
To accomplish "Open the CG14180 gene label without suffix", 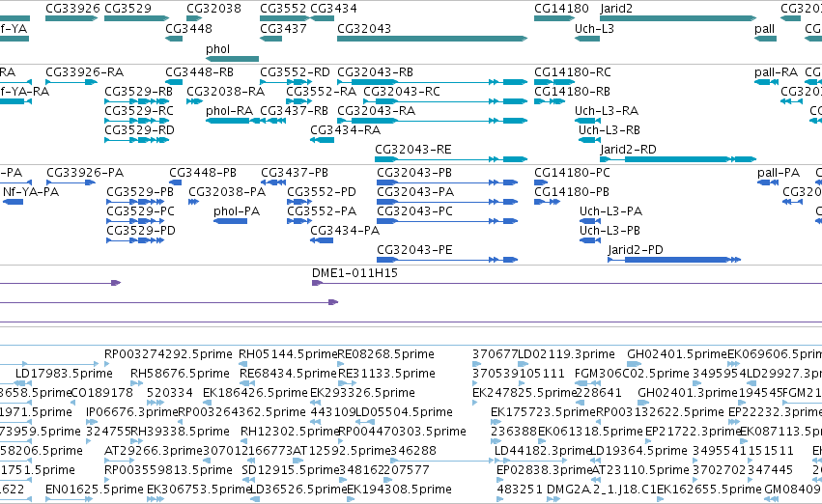I will pyautogui.click(x=561, y=9).
